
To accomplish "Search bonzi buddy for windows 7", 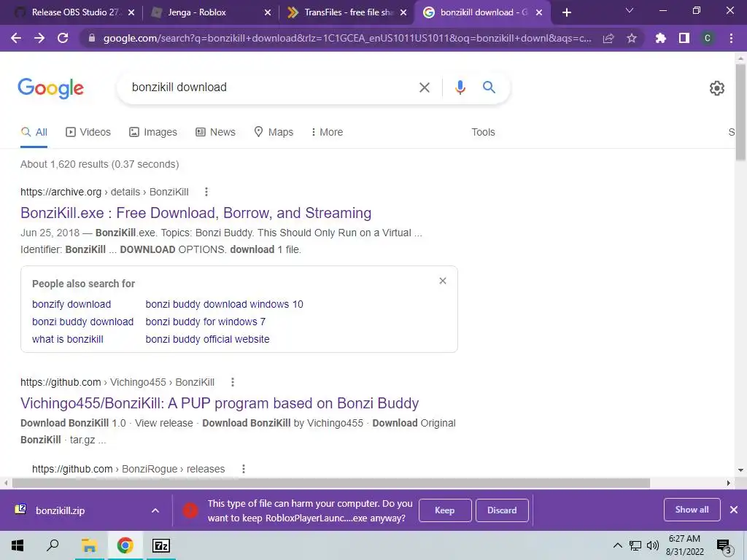I will coord(205,322).
